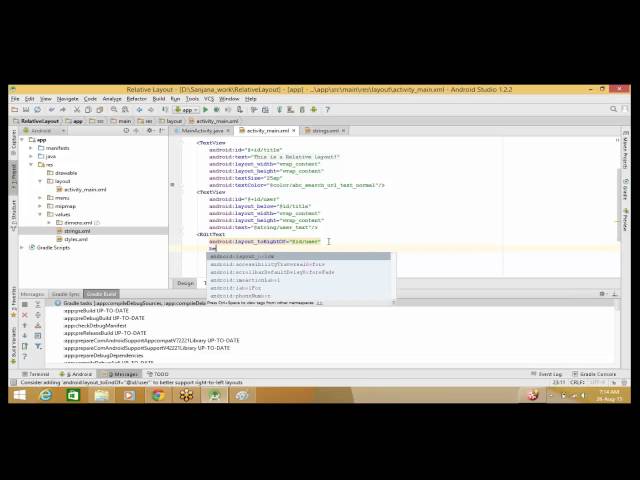
Task: Click the project panel settings gear icon
Action: [150, 131]
